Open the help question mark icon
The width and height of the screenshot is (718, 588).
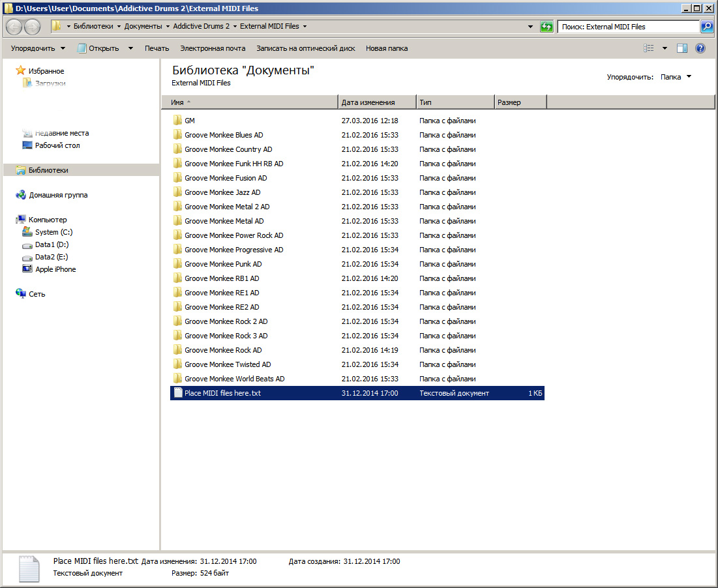point(700,48)
